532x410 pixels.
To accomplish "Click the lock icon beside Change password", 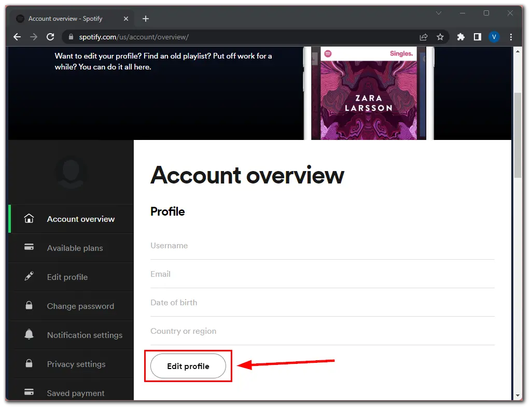I will 29,305.
